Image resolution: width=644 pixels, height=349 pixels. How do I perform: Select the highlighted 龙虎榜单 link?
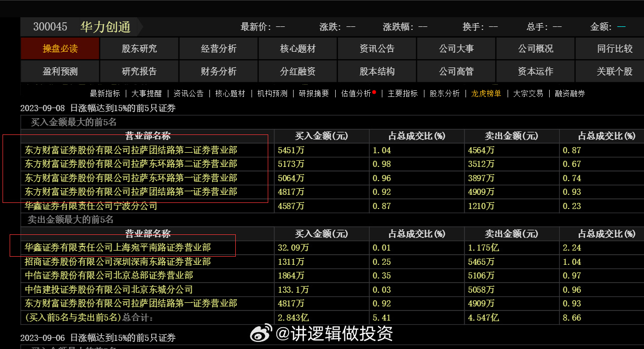click(x=486, y=93)
